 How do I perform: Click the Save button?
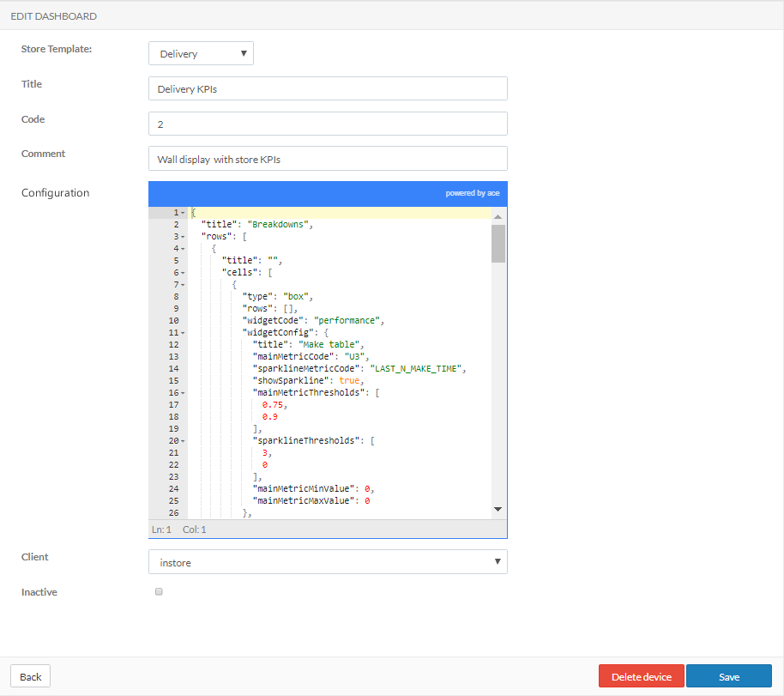[x=728, y=676]
